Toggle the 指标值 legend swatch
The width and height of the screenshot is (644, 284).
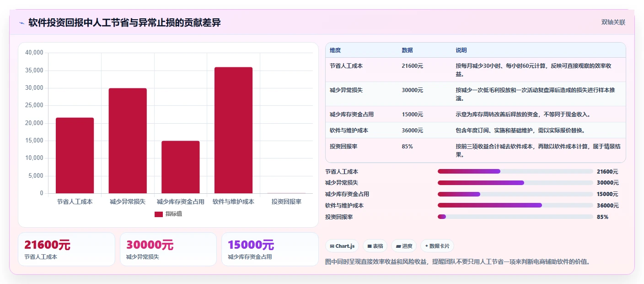point(158,214)
